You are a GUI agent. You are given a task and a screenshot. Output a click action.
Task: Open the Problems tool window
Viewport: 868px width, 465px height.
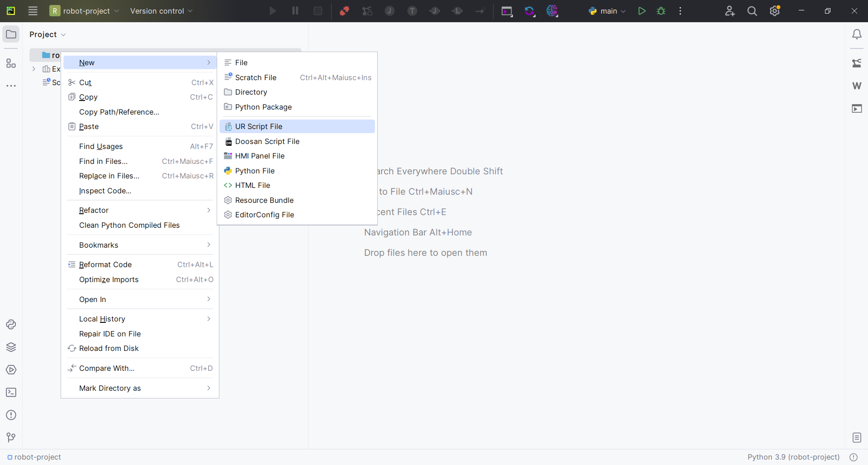tap(11, 415)
